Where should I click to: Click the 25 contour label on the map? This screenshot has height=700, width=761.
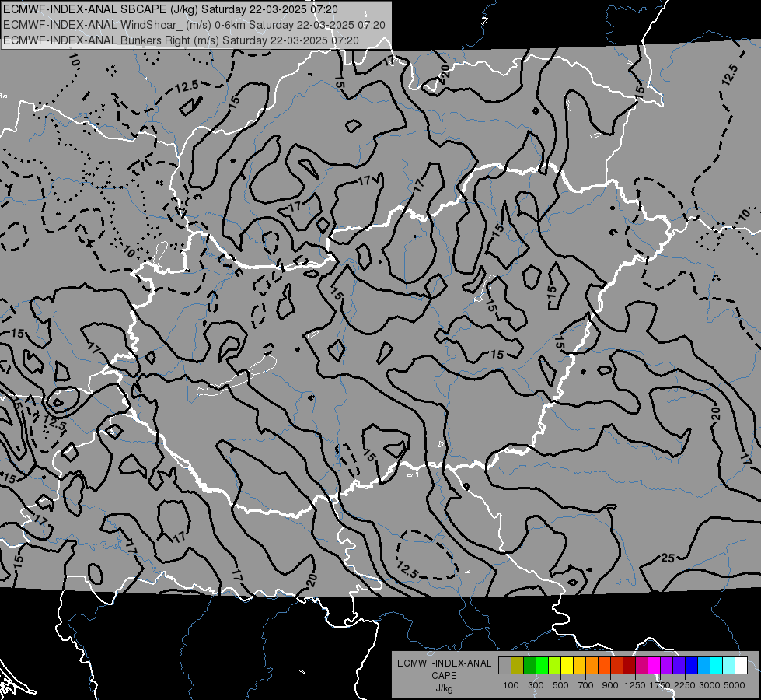click(x=668, y=558)
